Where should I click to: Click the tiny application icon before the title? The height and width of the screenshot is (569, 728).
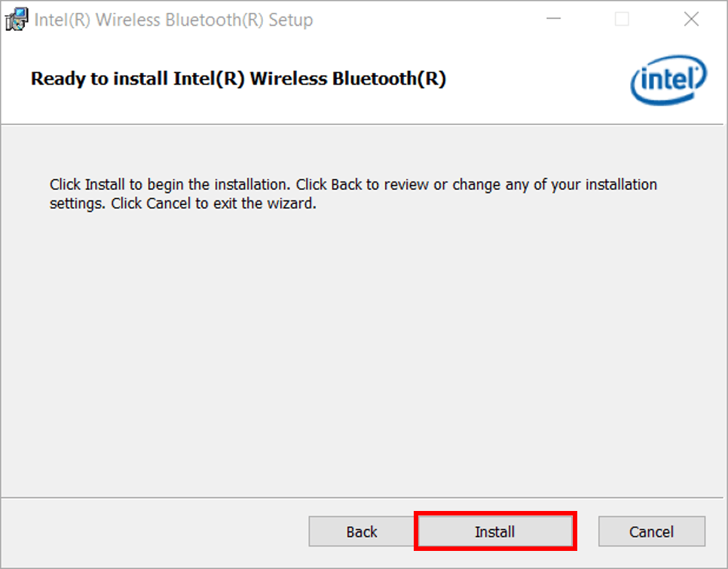[x=16, y=19]
